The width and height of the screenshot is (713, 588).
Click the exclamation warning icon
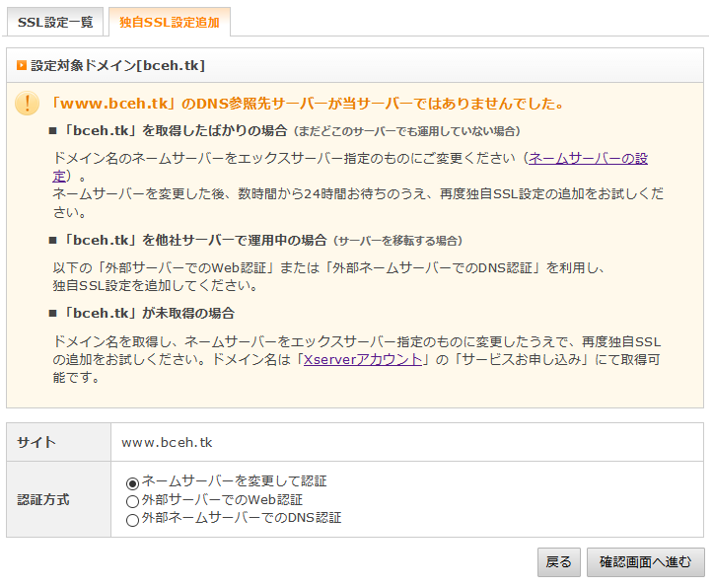point(27,104)
